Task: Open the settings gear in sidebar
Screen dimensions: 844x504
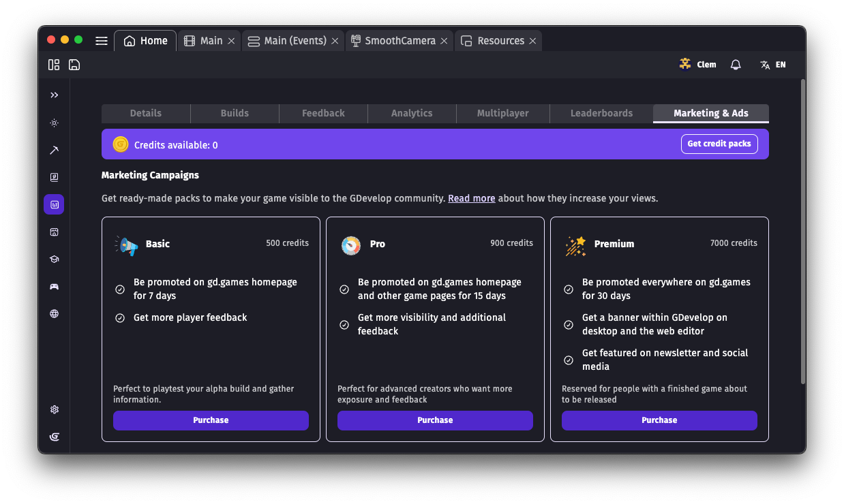Action: pyautogui.click(x=54, y=409)
